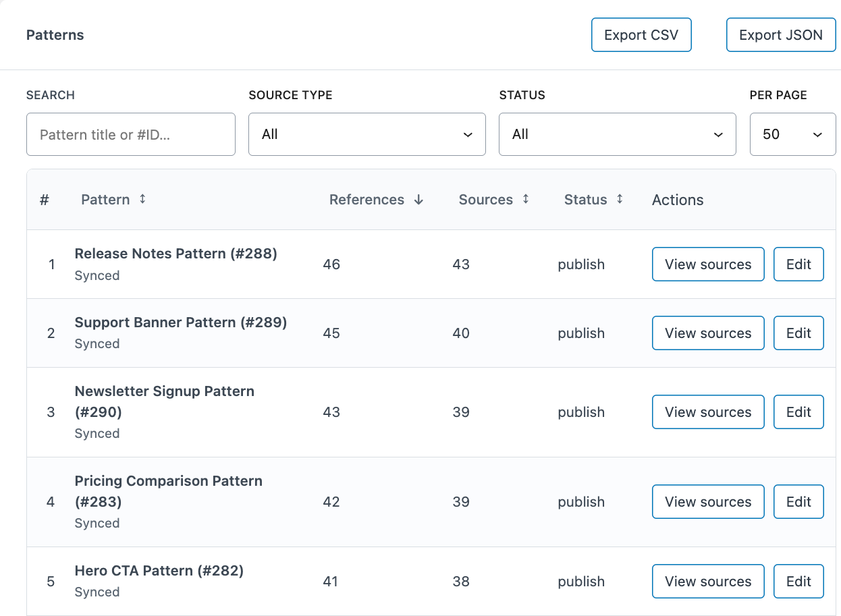The width and height of the screenshot is (841, 616).
Task: Edit the Newsletter Signup Pattern
Action: 798,412
